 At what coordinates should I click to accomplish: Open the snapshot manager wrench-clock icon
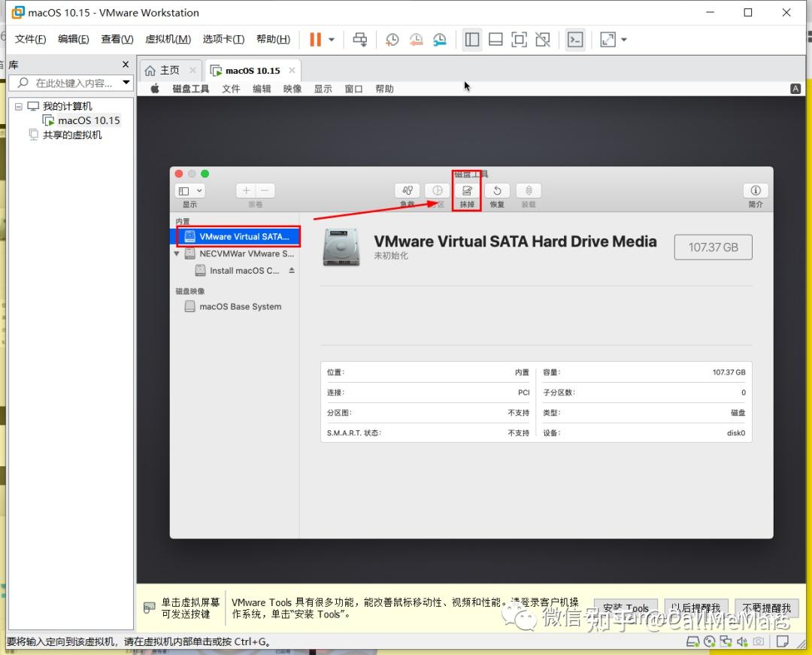[440, 39]
